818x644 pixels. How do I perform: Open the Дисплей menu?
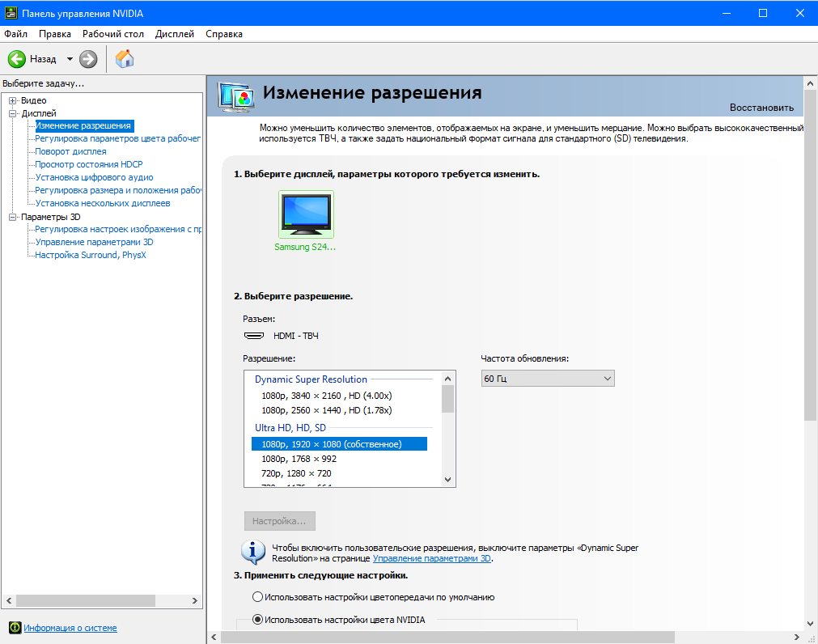coord(175,34)
